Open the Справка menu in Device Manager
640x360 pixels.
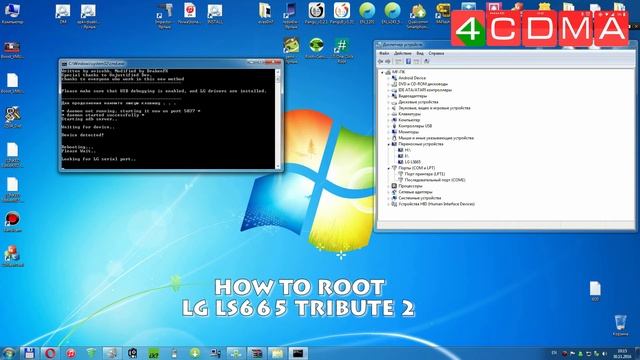tap(436, 53)
